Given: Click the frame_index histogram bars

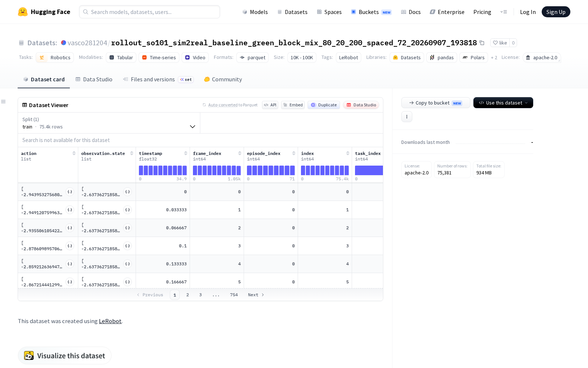Looking at the screenshot, I should [x=217, y=170].
